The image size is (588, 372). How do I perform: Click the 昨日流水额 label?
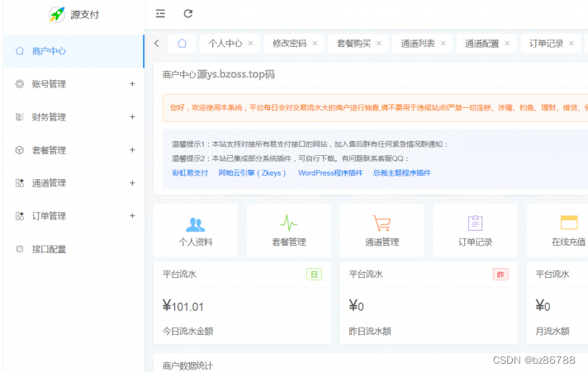[370, 331]
